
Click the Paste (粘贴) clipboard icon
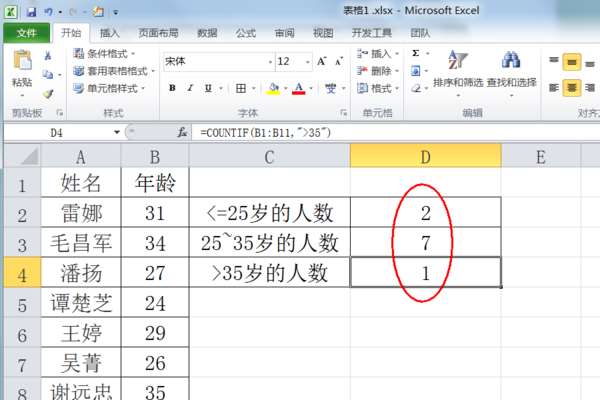22,60
